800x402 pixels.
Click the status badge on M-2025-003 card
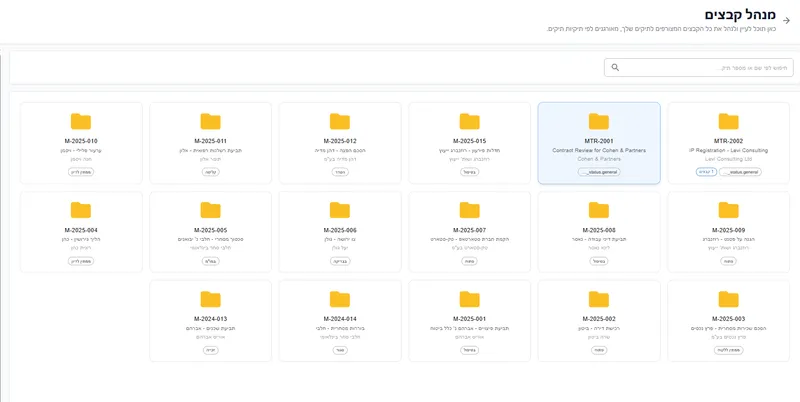coord(728,350)
